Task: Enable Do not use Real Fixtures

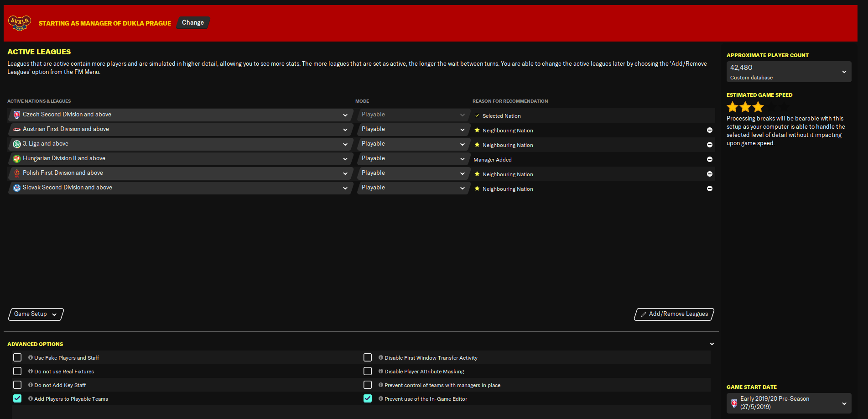Action: click(17, 371)
